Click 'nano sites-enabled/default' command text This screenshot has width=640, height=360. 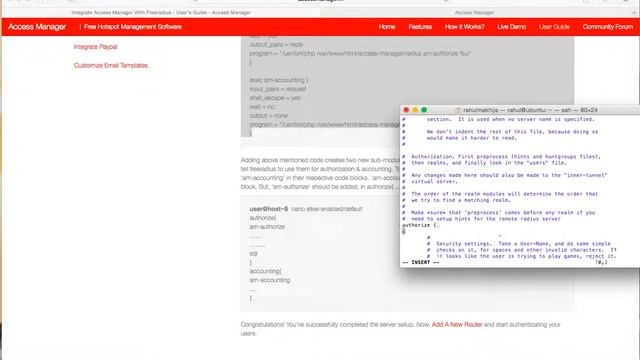(327, 209)
